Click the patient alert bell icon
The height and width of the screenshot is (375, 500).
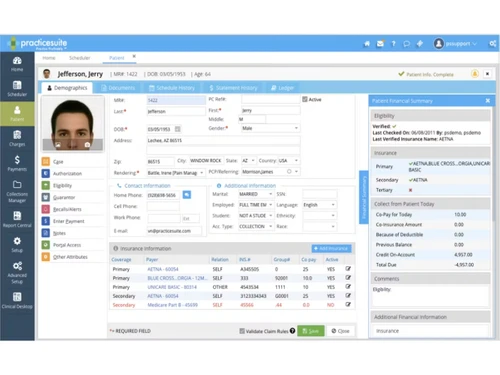pyautogui.click(x=475, y=74)
